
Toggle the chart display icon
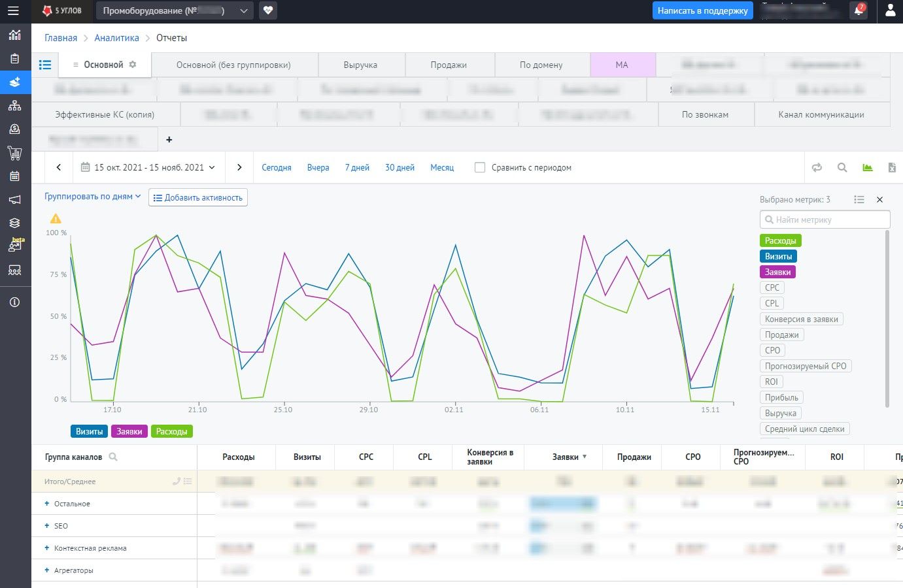867,168
